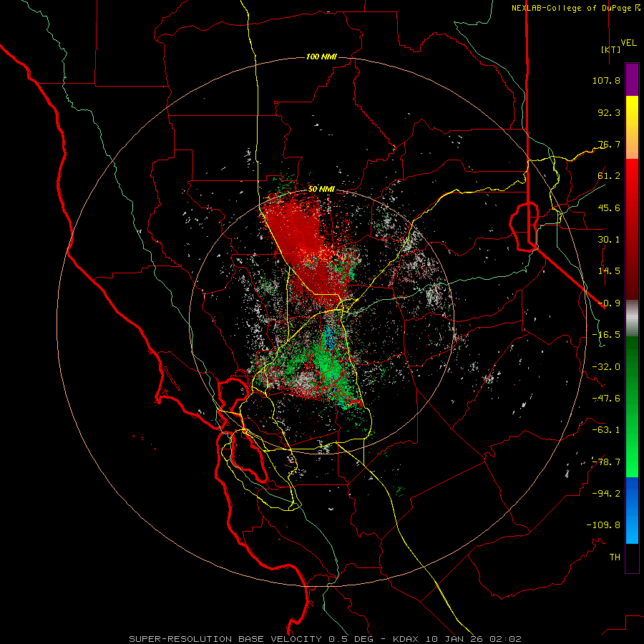Click the 61.2 velocity scale value
The height and width of the screenshot is (644, 644).
[x=609, y=176]
